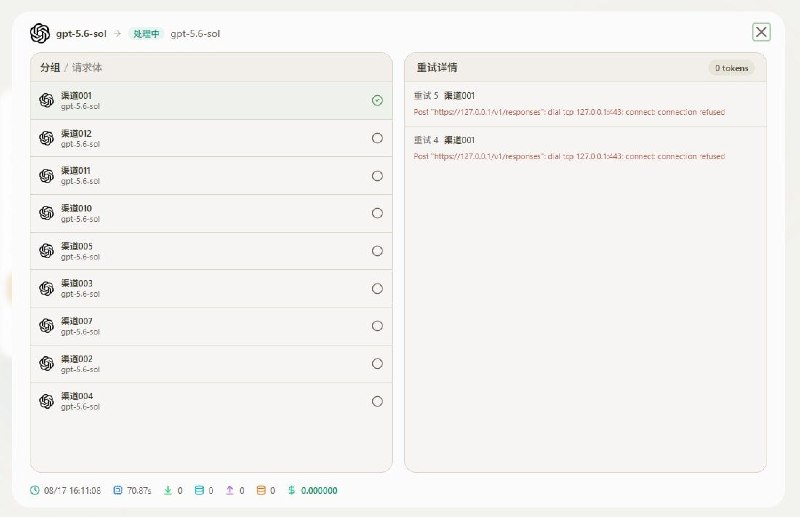Click the OpenAI logo beside gpt-5.6-sol title
Screen dimensions: 800x517
point(40,33)
